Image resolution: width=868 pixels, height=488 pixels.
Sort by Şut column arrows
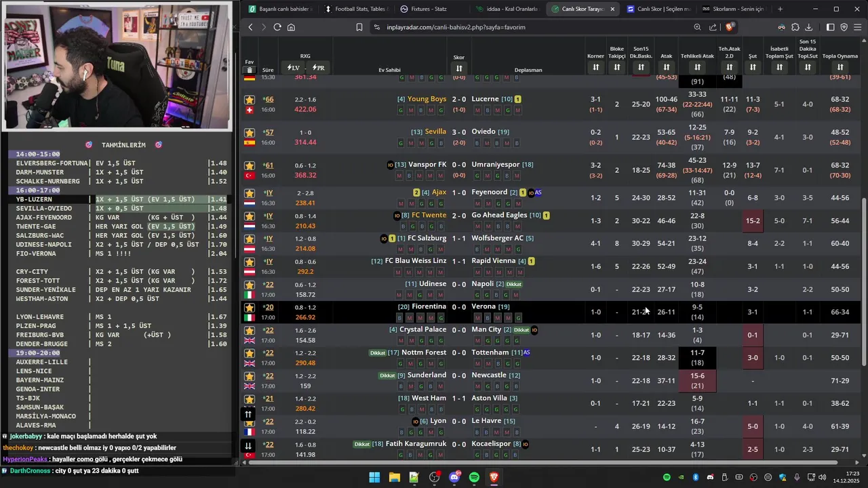click(753, 67)
